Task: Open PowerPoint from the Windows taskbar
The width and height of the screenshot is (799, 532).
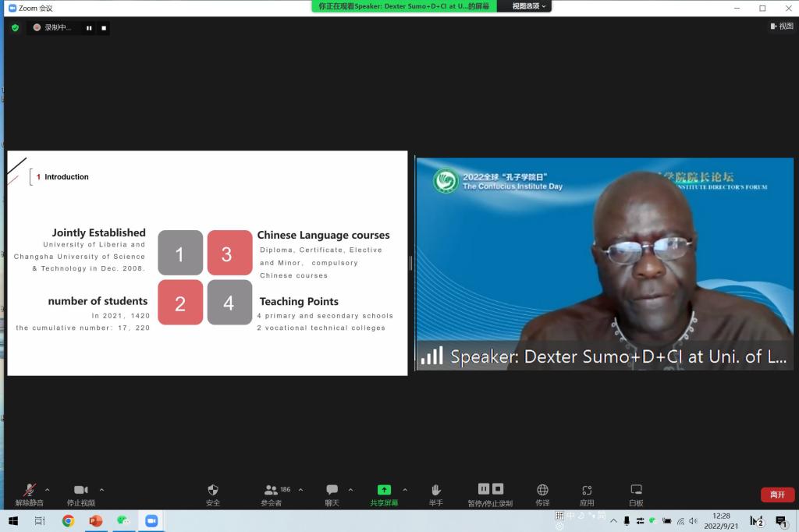Action: point(96,520)
